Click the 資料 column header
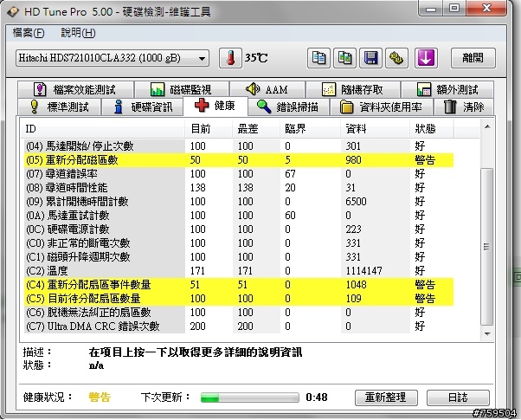Viewport: 521px width, 420px height. [375, 129]
